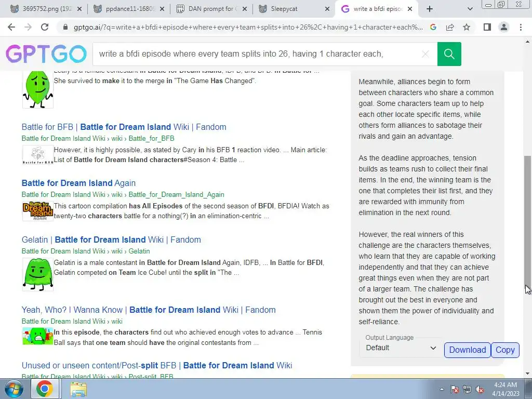Click the Dream Island Again logo thumbnail

tap(37, 211)
